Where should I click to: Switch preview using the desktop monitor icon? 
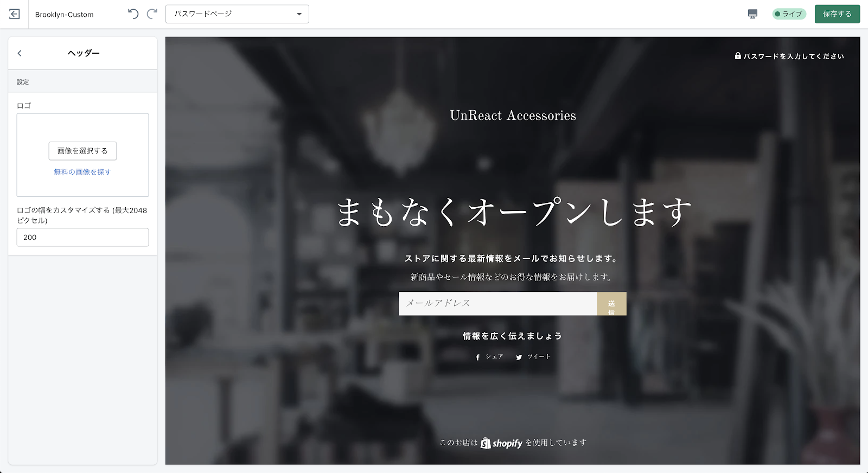point(752,14)
